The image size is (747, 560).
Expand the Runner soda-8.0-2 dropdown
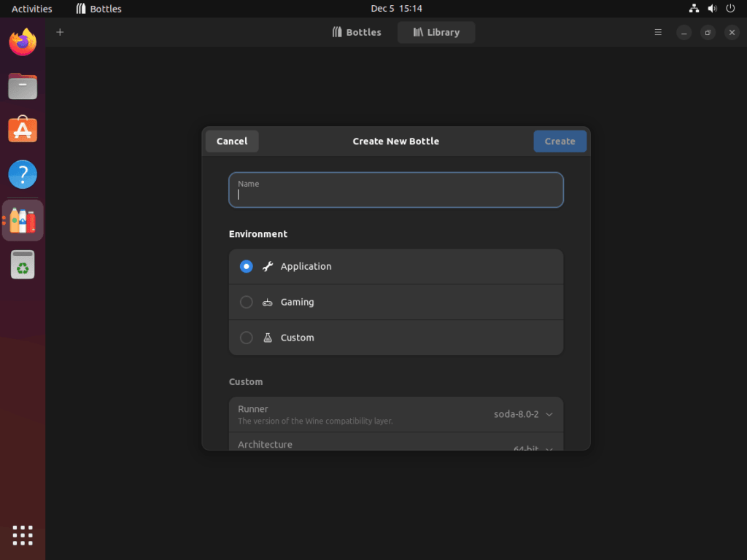point(523,414)
